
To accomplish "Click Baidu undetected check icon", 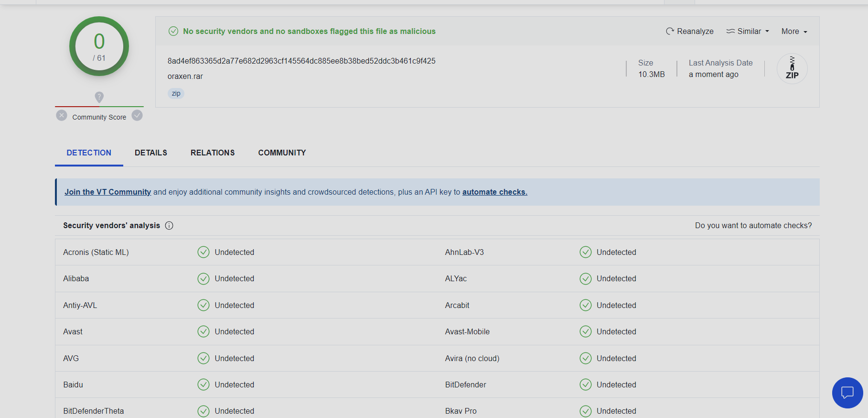I will pyautogui.click(x=204, y=385).
